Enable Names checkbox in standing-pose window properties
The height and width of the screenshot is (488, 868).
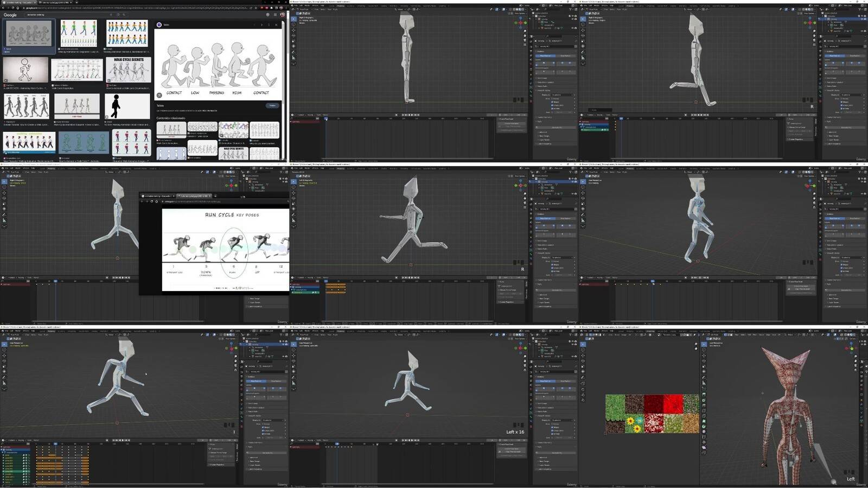[x=552, y=99]
